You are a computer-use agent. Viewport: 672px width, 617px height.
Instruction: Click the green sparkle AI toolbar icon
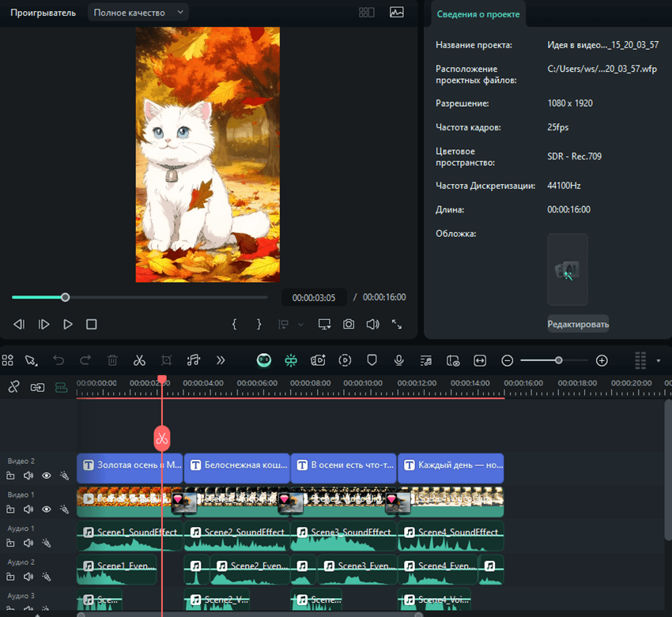pyautogui.click(x=291, y=360)
